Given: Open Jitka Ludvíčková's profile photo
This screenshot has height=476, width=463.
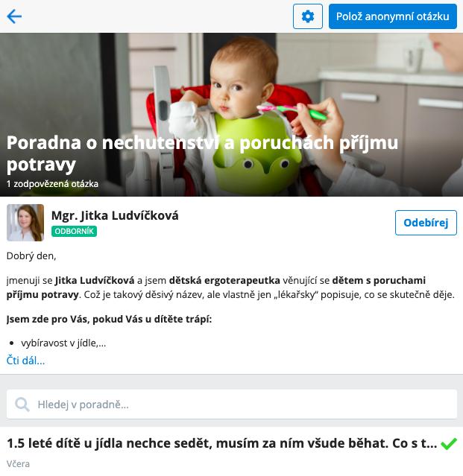Looking at the screenshot, I should click(x=25, y=223).
